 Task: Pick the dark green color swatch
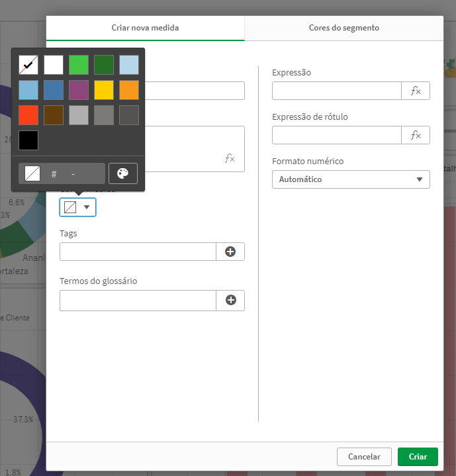pyautogui.click(x=104, y=65)
